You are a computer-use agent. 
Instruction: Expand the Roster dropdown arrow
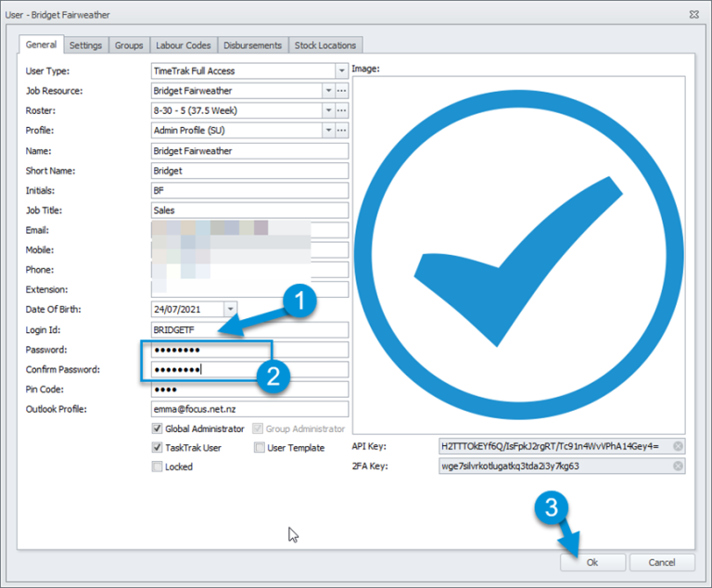328,110
